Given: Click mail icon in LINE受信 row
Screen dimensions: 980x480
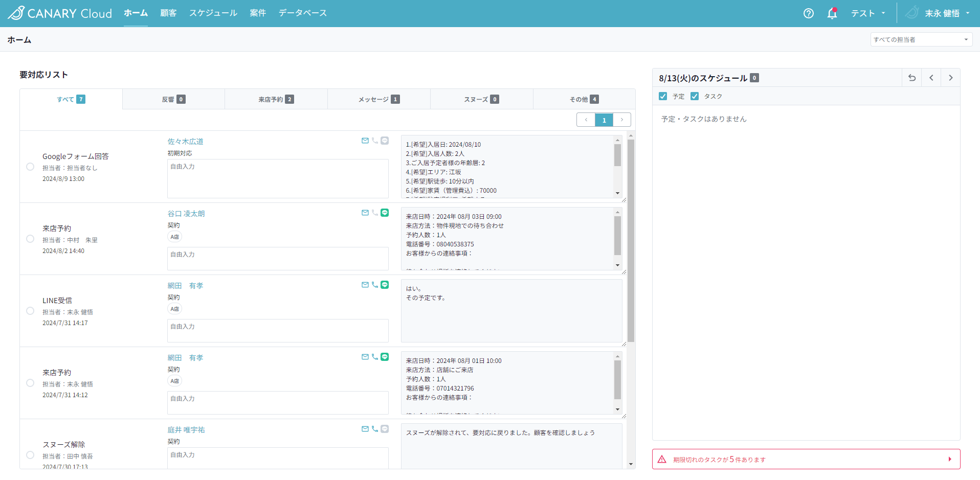Looking at the screenshot, I should 365,285.
